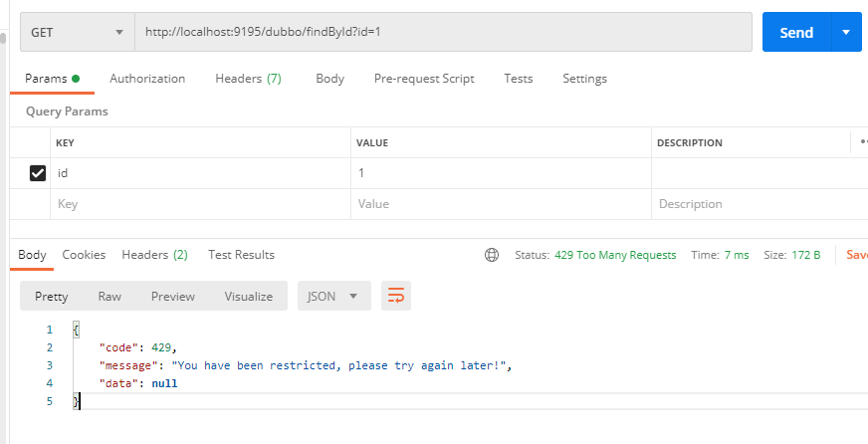Viewport: 868px width, 444px height.
Task: Expand the Send button dropdown arrow
Action: click(x=845, y=32)
